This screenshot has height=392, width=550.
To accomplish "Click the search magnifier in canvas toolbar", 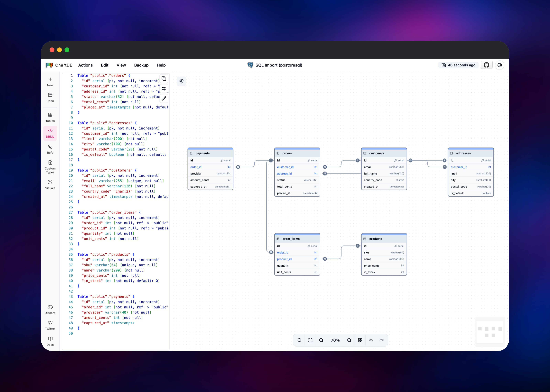I will (299, 340).
